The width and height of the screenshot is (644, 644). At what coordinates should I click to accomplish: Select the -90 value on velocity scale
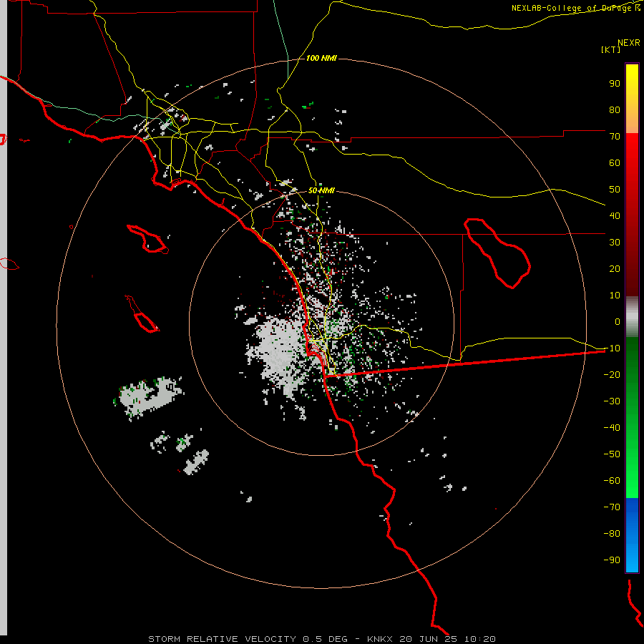pyautogui.click(x=612, y=560)
